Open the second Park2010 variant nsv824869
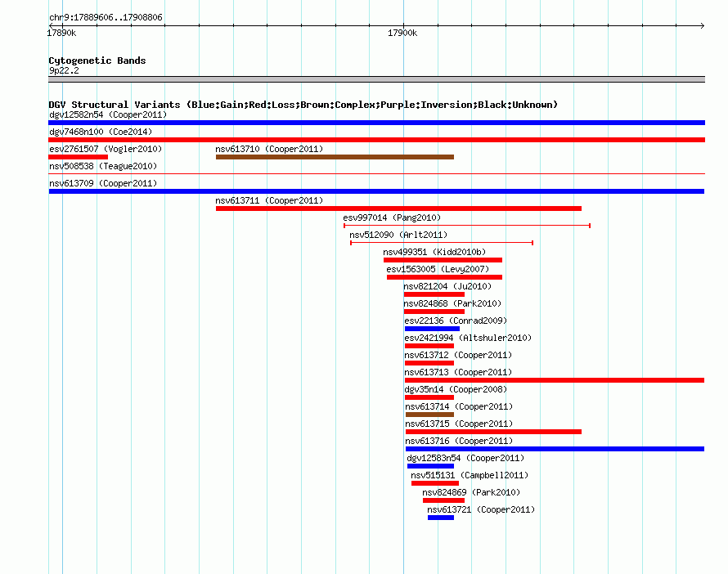This screenshot has width=728, height=574. click(x=471, y=492)
